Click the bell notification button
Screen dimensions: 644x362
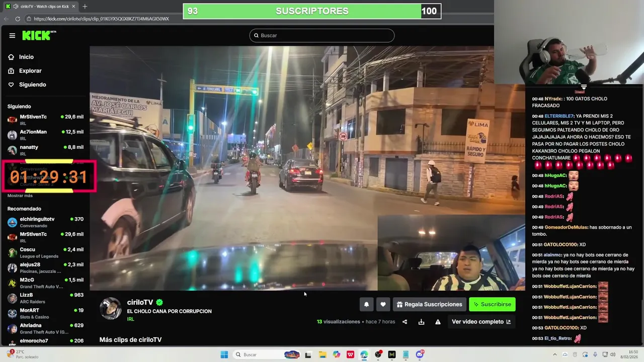366,304
